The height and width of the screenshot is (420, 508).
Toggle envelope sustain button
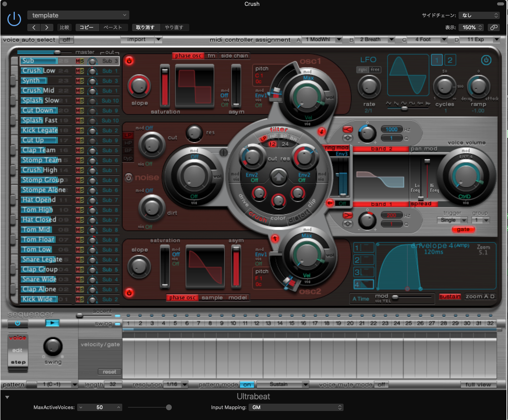(x=450, y=296)
